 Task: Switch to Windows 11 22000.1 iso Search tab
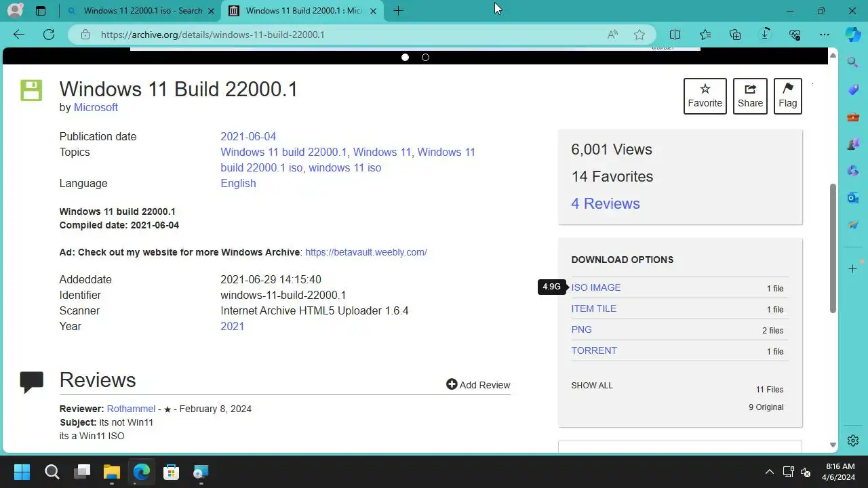[142, 11]
